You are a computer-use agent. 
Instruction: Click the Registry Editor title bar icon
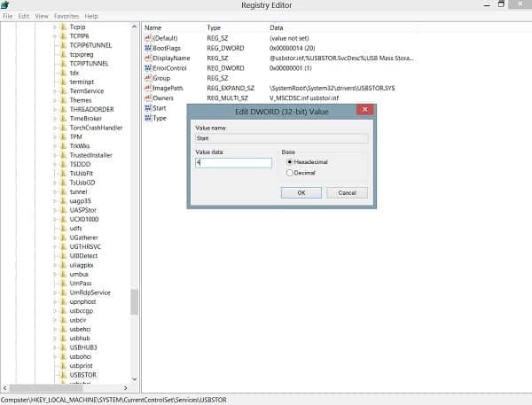4,4
